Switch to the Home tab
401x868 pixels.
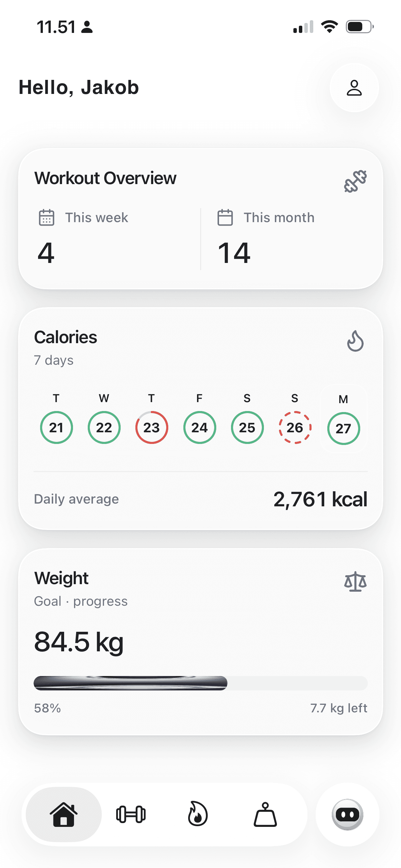(64, 815)
